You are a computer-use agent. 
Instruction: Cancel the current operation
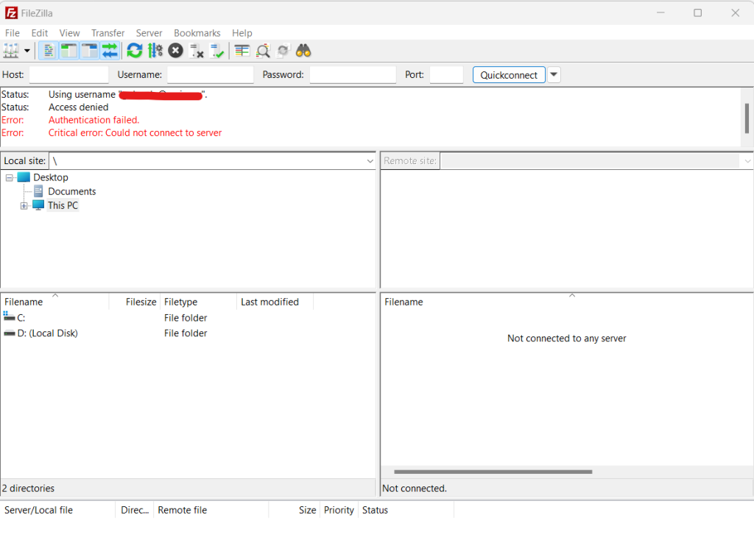point(175,50)
